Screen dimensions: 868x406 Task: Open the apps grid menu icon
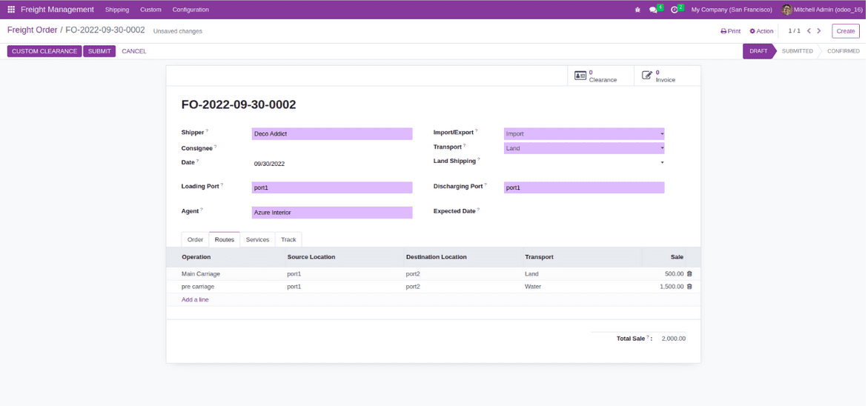11,10
